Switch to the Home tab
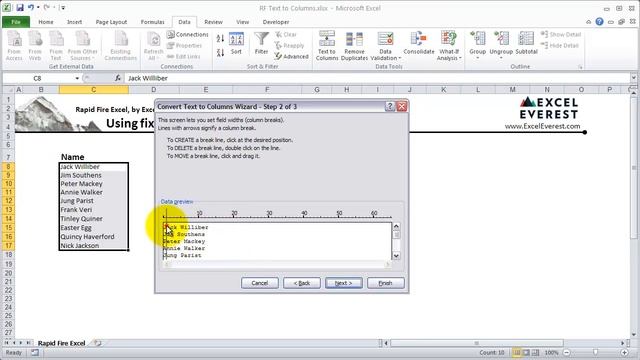The height and width of the screenshot is (360, 640). coord(46,22)
